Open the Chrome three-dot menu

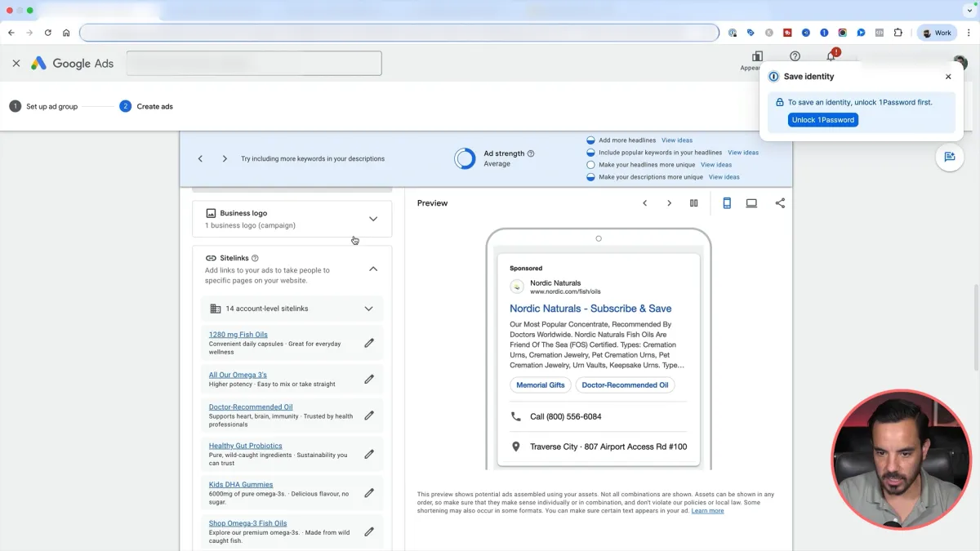(968, 33)
